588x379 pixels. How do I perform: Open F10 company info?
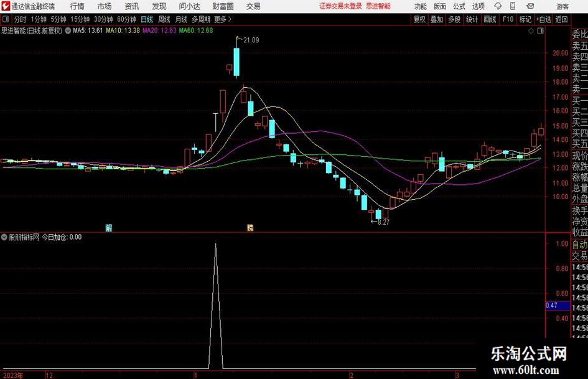pyautogui.click(x=508, y=19)
